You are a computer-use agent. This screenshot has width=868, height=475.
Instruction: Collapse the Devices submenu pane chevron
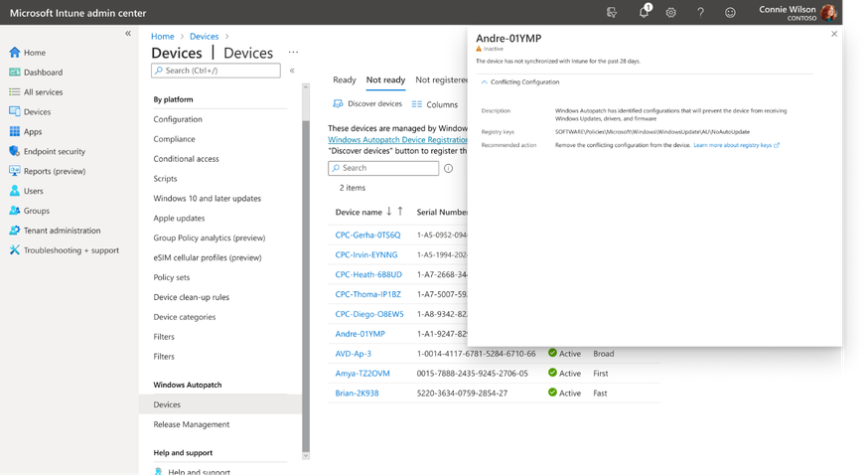click(292, 71)
